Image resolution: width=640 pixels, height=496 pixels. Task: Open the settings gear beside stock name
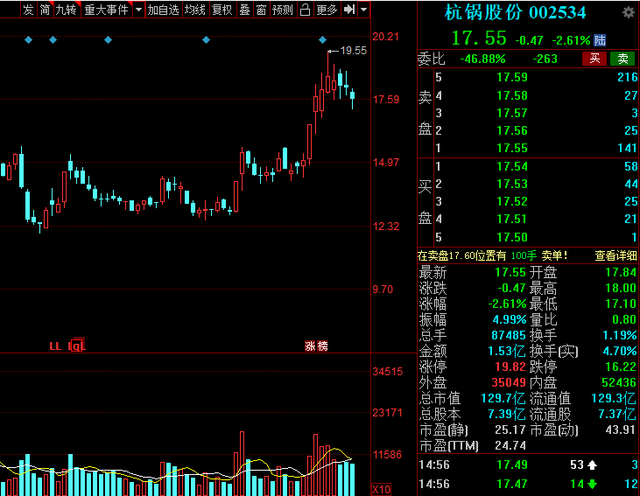click(628, 13)
